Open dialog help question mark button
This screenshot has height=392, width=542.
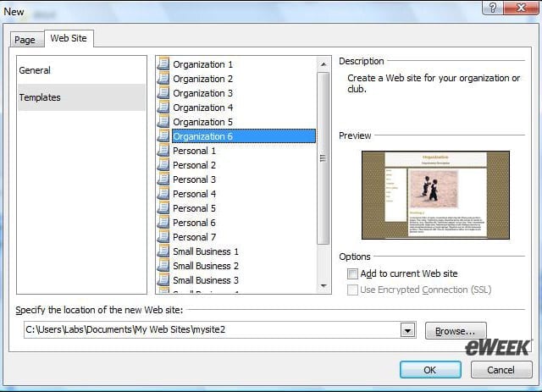pos(493,8)
